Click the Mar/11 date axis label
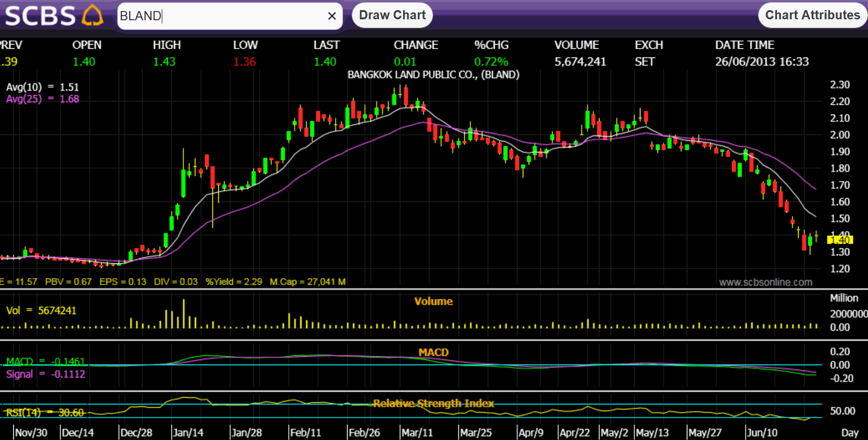The image size is (868, 440). (x=417, y=433)
